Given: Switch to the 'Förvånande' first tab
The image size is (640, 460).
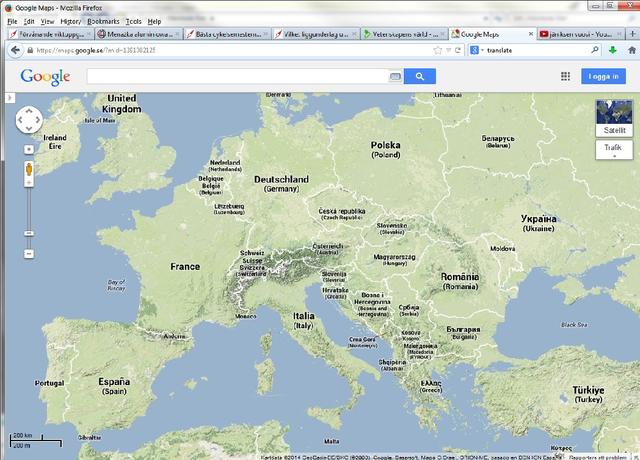Looking at the screenshot, I should pyautogui.click(x=50, y=34).
